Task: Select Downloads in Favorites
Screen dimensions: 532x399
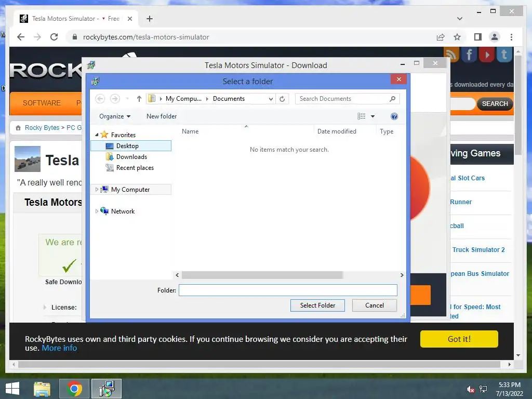Action: 131,157
